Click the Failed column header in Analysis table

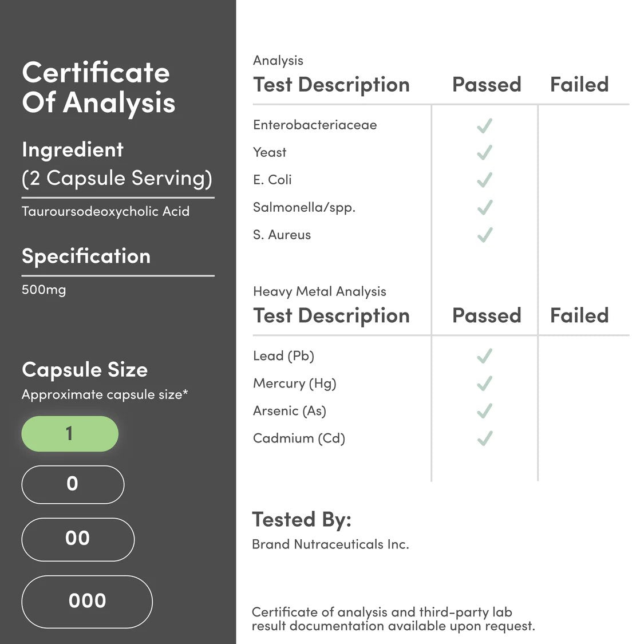579,85
